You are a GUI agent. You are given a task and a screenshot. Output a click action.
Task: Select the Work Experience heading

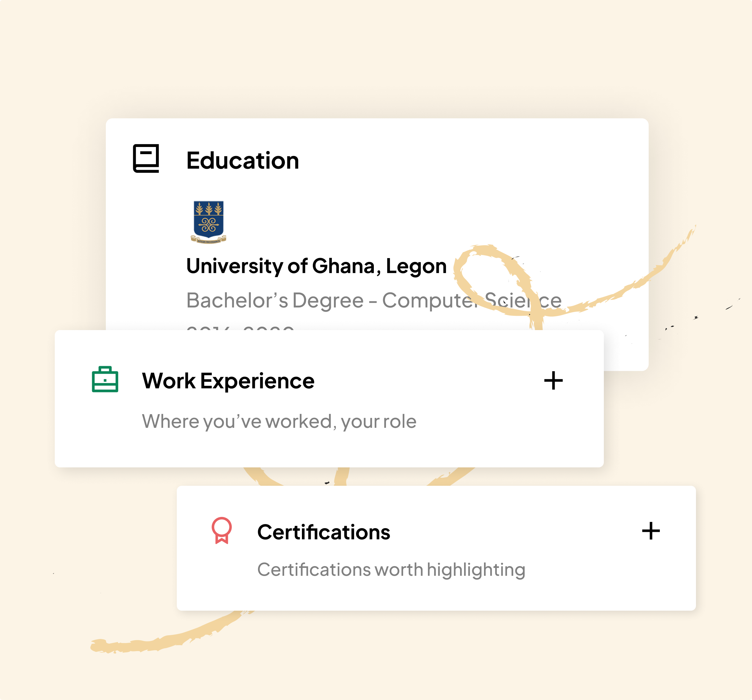tap(228, 381)
